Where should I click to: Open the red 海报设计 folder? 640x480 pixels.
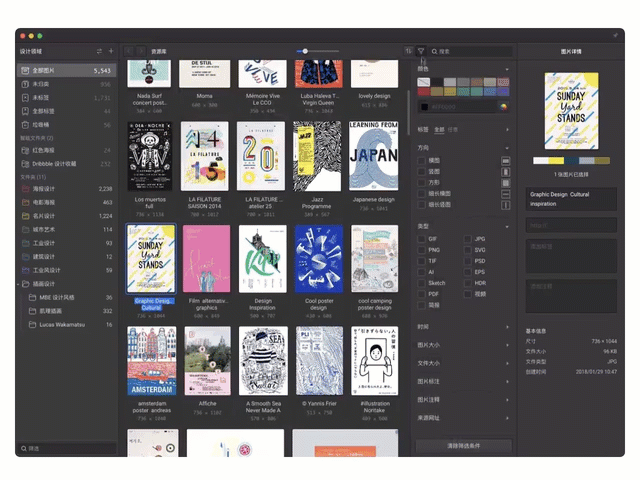(67, 189)
